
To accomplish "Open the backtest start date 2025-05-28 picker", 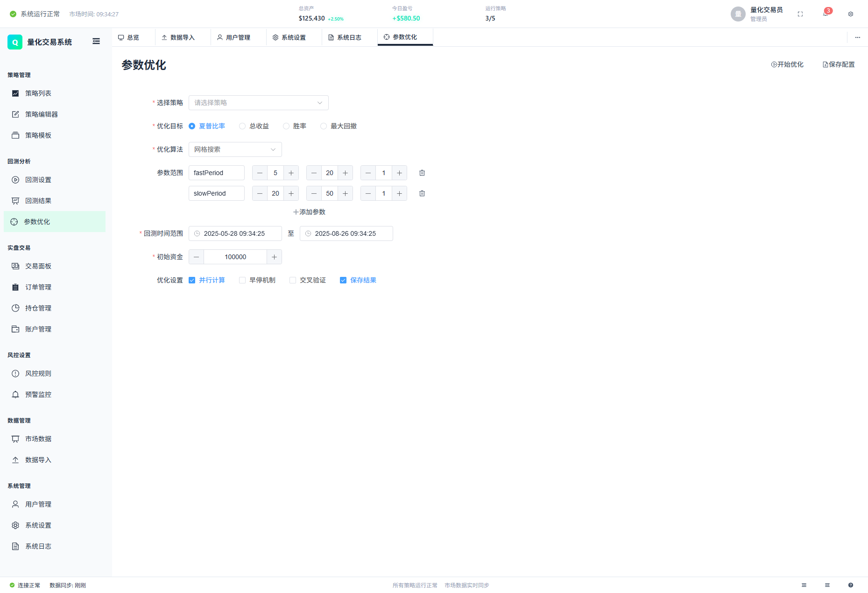I will (x=235, y=233).
